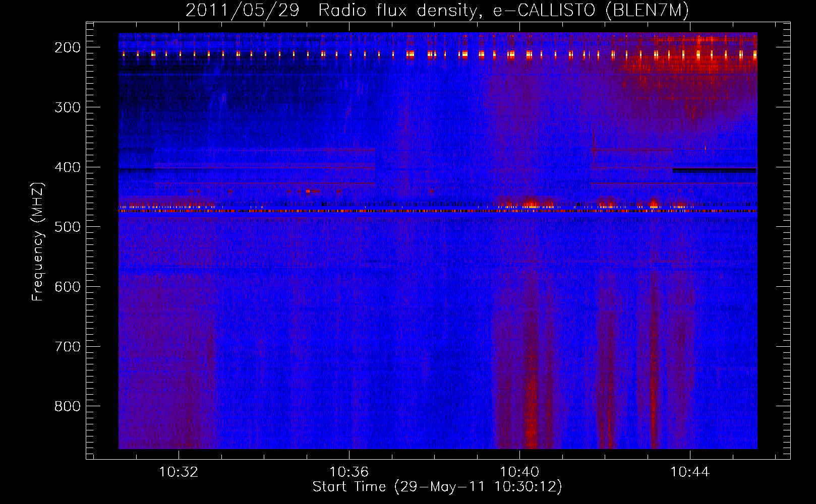The height and width of the screenshot is (504, 816).
Task: Click the 10:32 time tick label
Action: tap(179, 472)
